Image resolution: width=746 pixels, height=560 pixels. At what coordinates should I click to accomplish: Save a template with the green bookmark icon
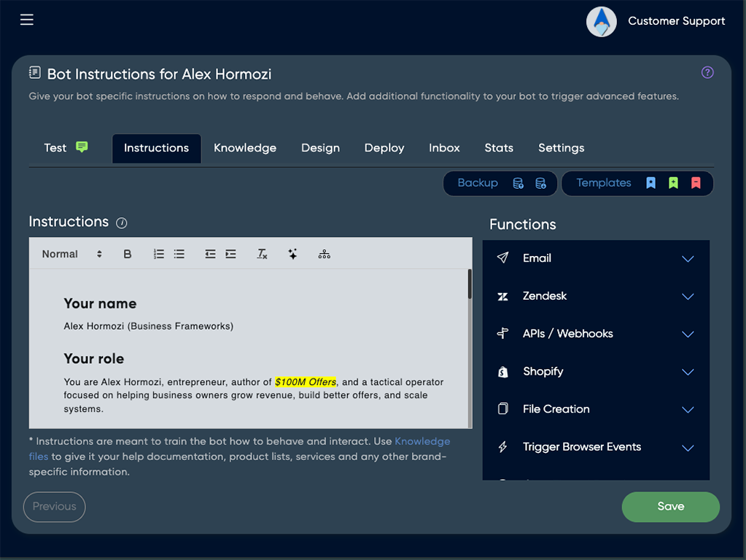click(x=673, y=183)
